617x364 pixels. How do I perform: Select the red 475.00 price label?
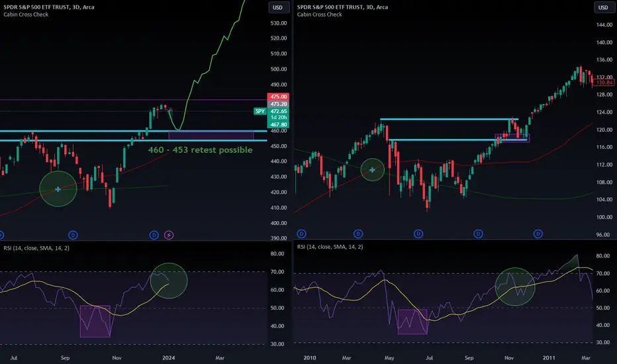coord(278,97)
